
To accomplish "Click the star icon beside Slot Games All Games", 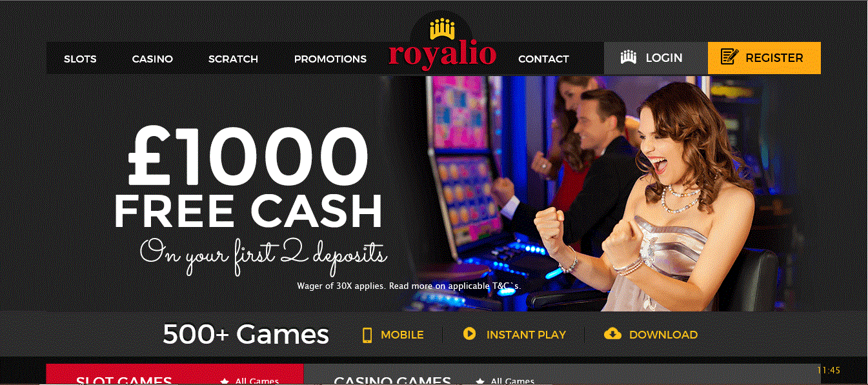I will click(225, 381).
